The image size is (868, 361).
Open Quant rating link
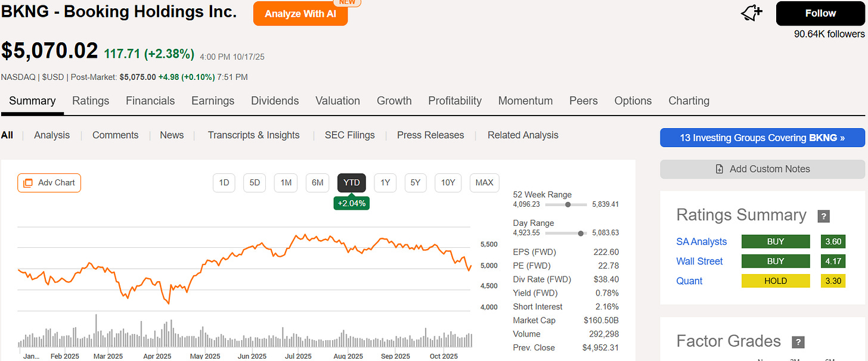(x=689, y=281)
